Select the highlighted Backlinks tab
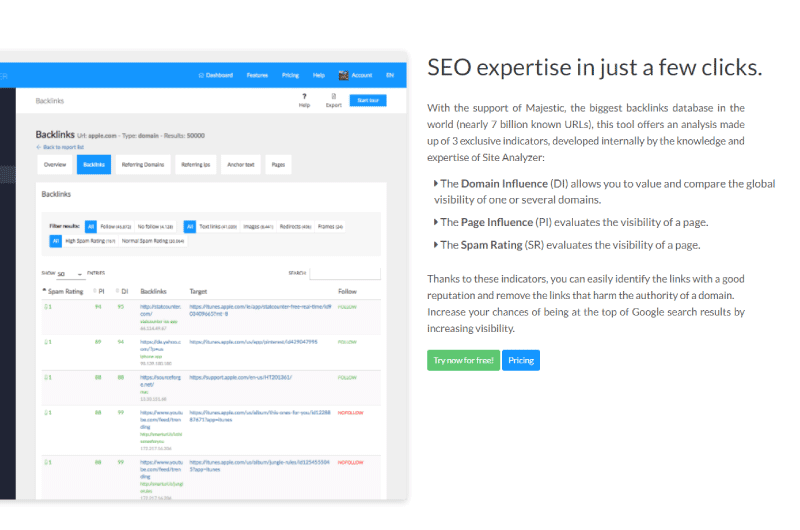The height and width of the screenshot is (530, 800). point(94,165)
